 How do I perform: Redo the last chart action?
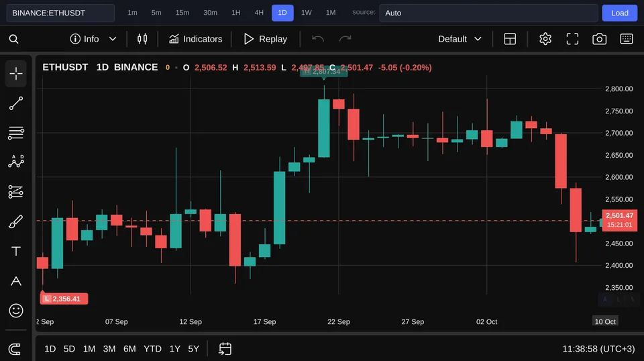(345, 39)
